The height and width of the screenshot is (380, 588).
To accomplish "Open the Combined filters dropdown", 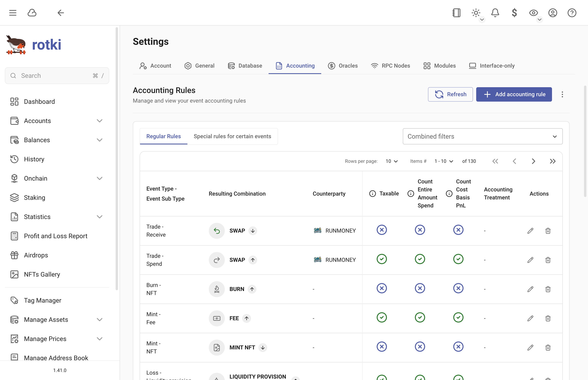I will tap(483, 136).
